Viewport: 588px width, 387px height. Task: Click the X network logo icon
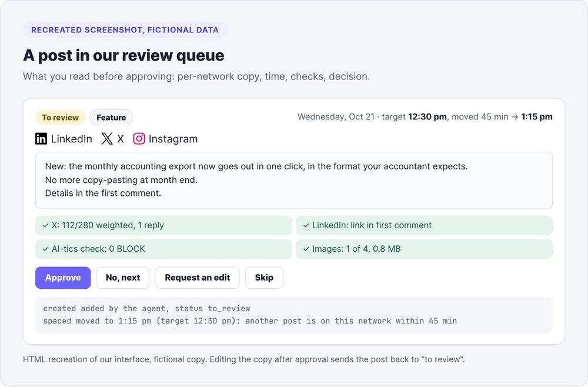coord(107,139)
